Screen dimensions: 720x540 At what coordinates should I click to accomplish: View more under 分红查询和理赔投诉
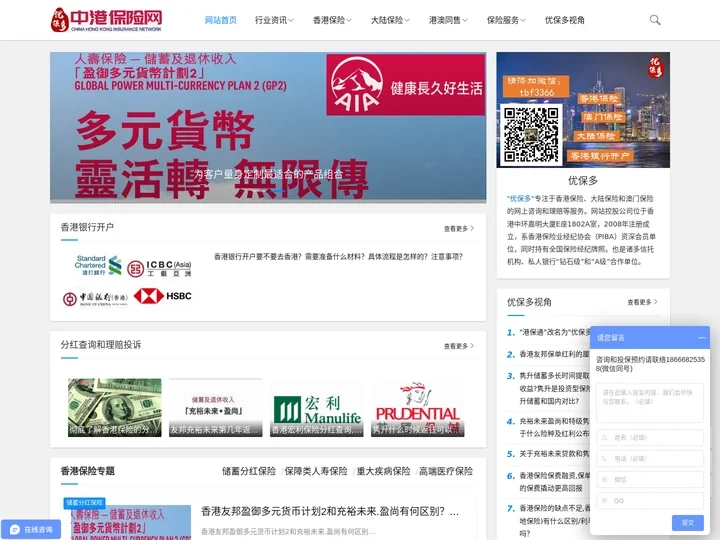coord(459,346)
